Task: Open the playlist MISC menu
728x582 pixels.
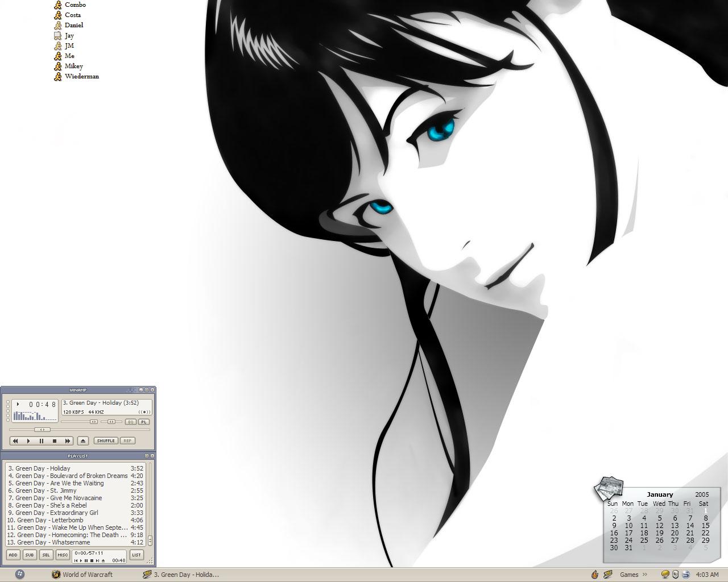Action: click(63, 555)
